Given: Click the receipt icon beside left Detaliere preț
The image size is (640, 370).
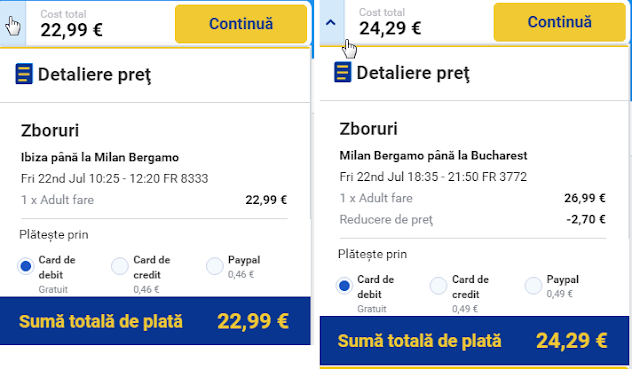Looking at the screenshot, I should [24, 74].
